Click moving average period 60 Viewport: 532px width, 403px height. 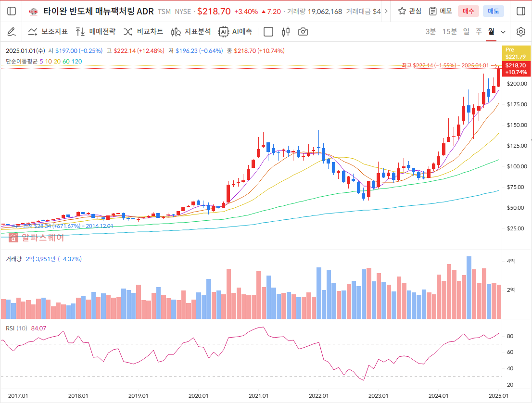pyautogui.click(x=66, y=62)
